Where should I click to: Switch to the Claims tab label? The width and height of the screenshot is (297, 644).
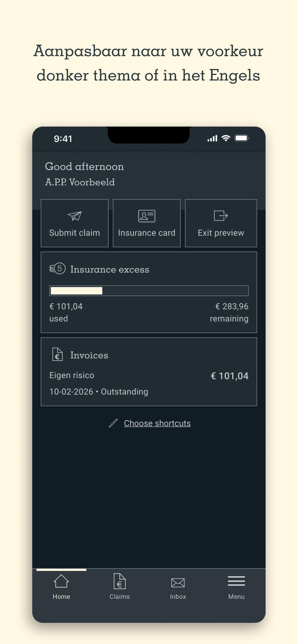[120, 596]
